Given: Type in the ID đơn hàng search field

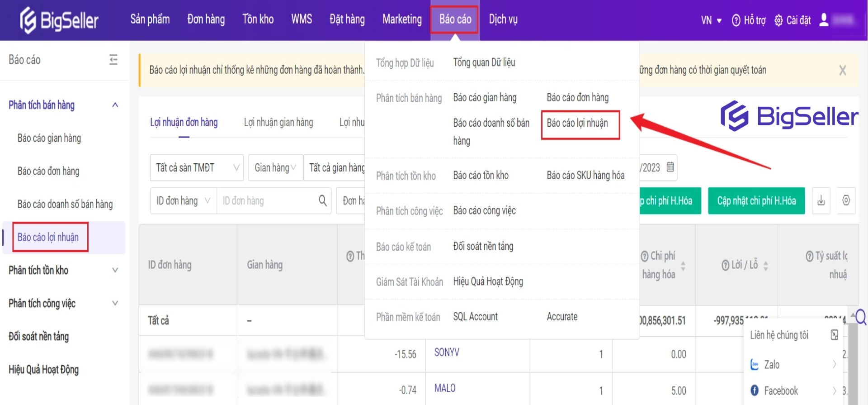Looking at the screenshot, I should point(267,200).
